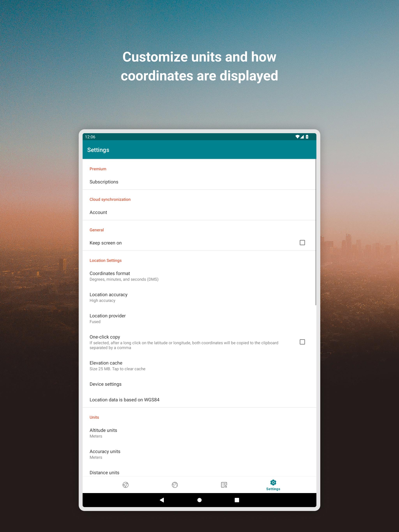
Task: Open the compass tab icon
Action: tap(126, 485)
